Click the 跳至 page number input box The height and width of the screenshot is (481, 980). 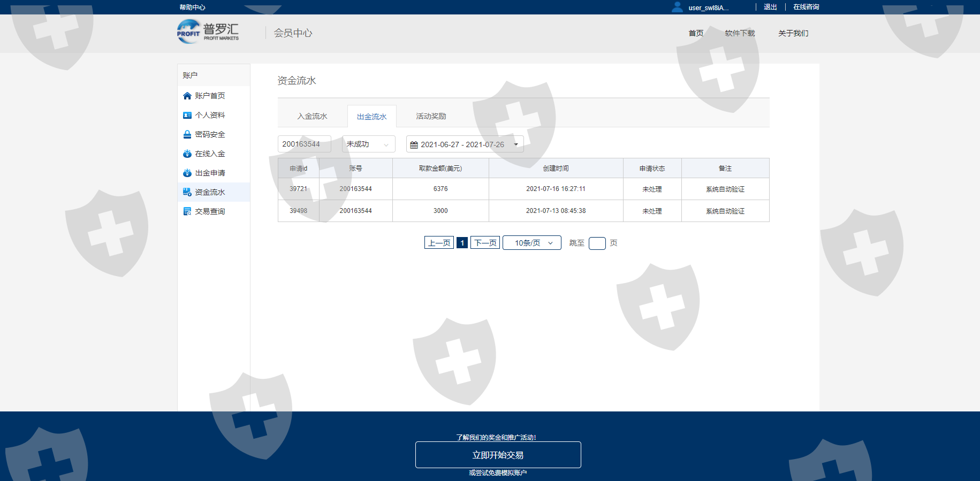(597, 243)
